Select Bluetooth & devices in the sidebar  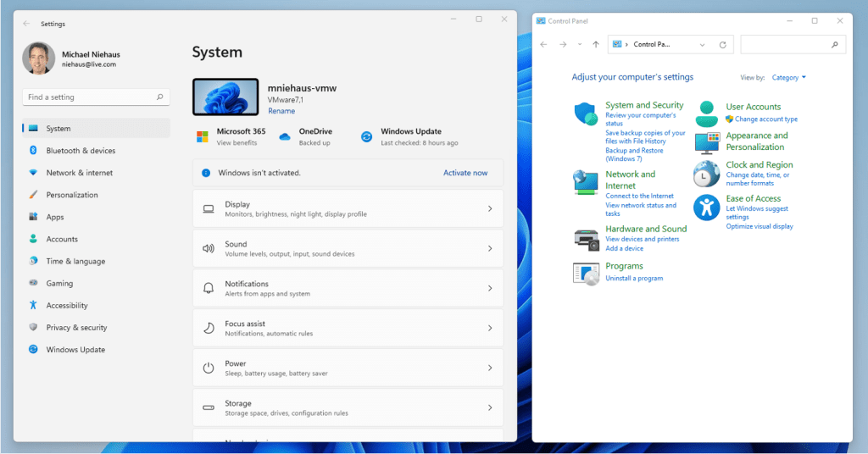[x=81, y=151]
